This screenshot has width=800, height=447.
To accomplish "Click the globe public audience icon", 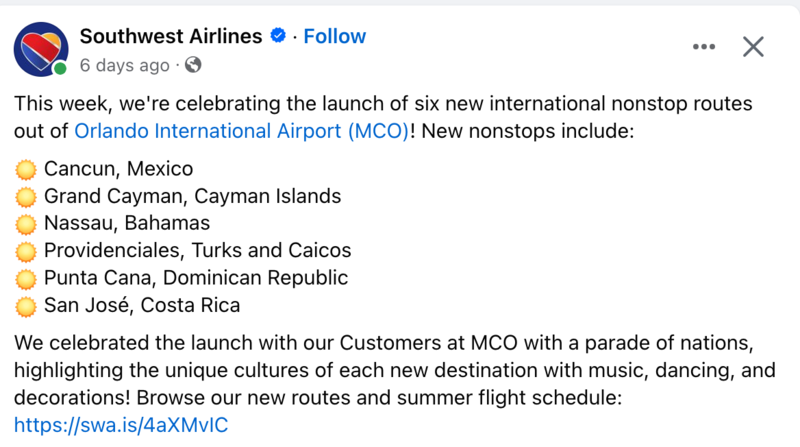I will tap(193, 65).
